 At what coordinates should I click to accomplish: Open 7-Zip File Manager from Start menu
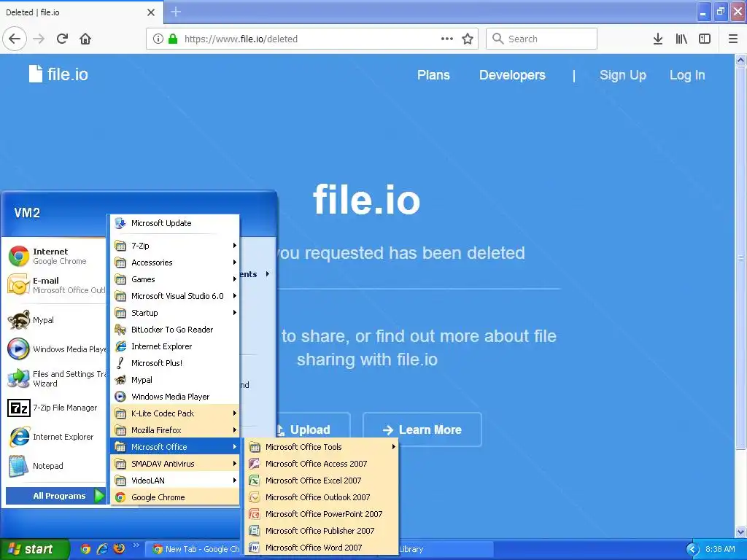coord(55,408)
